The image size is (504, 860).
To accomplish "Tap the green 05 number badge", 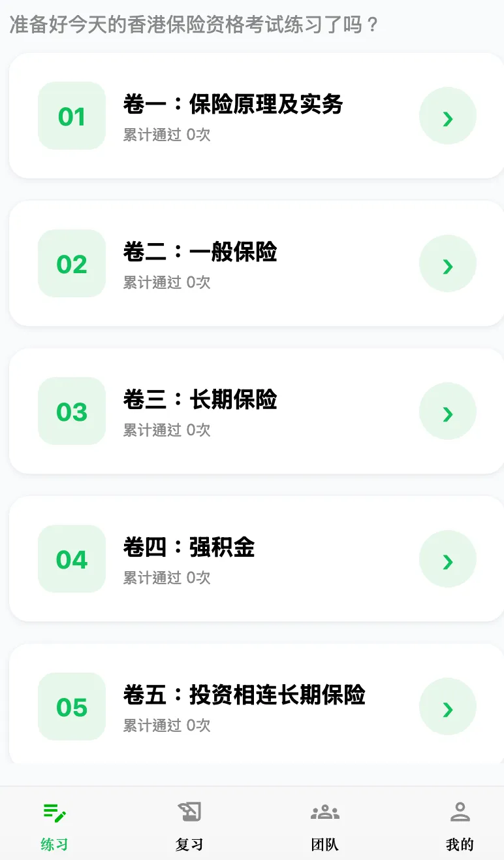I will (72, 706).
